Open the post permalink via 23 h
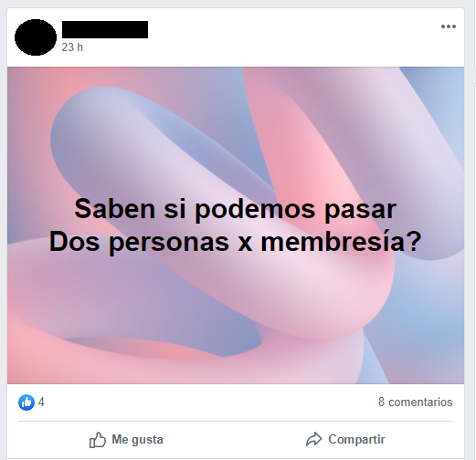476x460 pixels. click(x=72, y=47)
